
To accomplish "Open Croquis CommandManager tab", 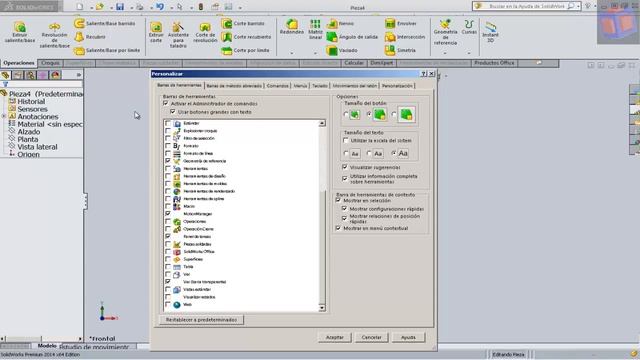I will [x=51, y=63].
